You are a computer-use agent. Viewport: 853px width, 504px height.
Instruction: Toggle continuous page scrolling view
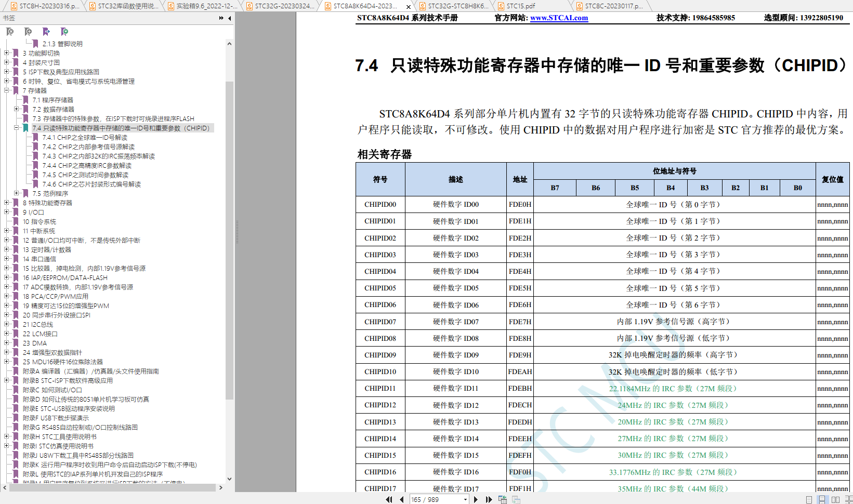[822, 499]
